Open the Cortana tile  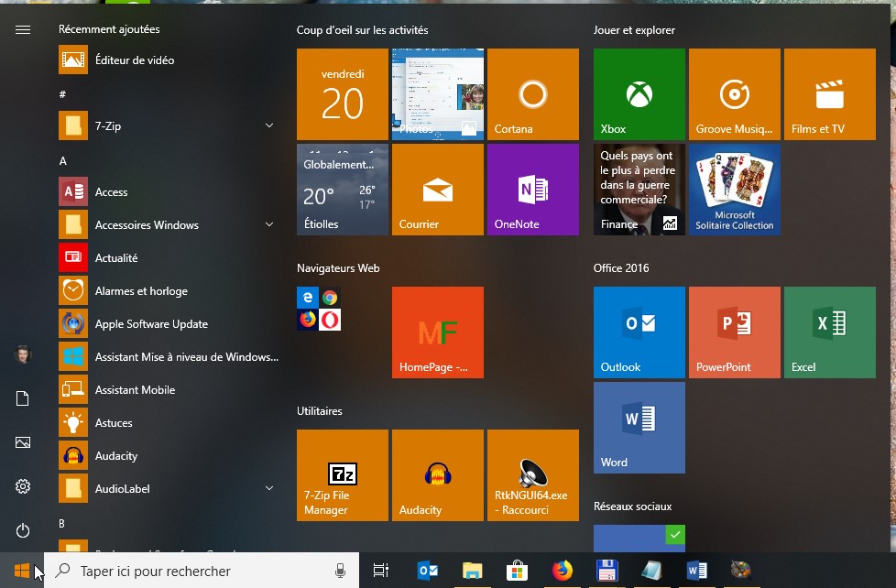(532, 94)
